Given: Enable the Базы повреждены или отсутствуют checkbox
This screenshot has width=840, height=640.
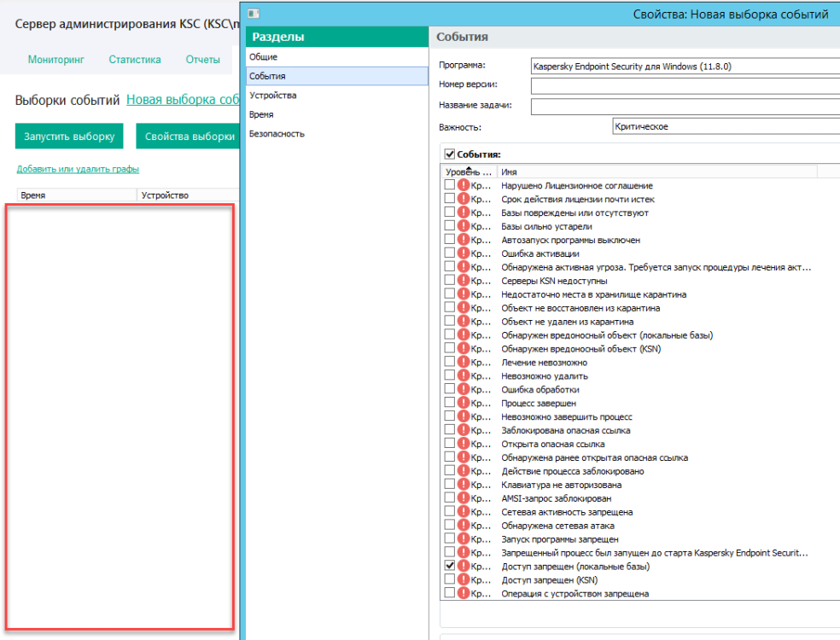Looking at the screenshot, I should click(x=450, y=212).
